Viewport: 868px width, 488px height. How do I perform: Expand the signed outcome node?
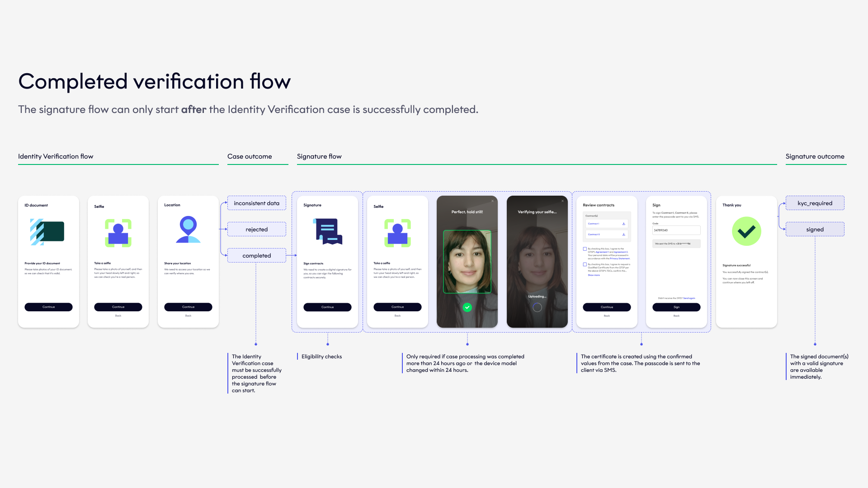pyautogui.click(x=814, y=229)
